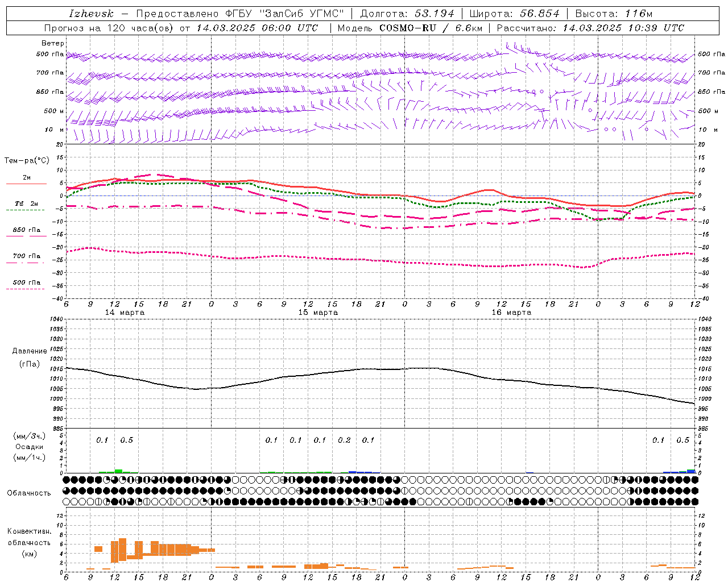This screenshot has width=728, height=582.
Task: Click the dashed line sample under Td 2м
Action: click(26, 210)
